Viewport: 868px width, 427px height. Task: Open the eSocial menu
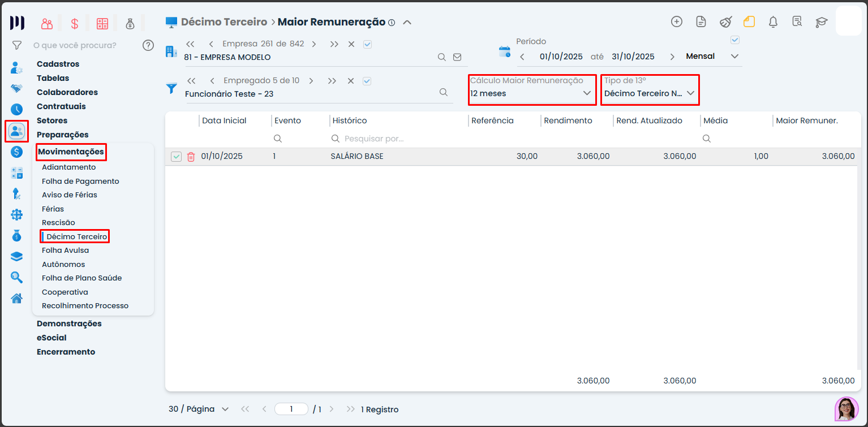click(x=51, y=338)
